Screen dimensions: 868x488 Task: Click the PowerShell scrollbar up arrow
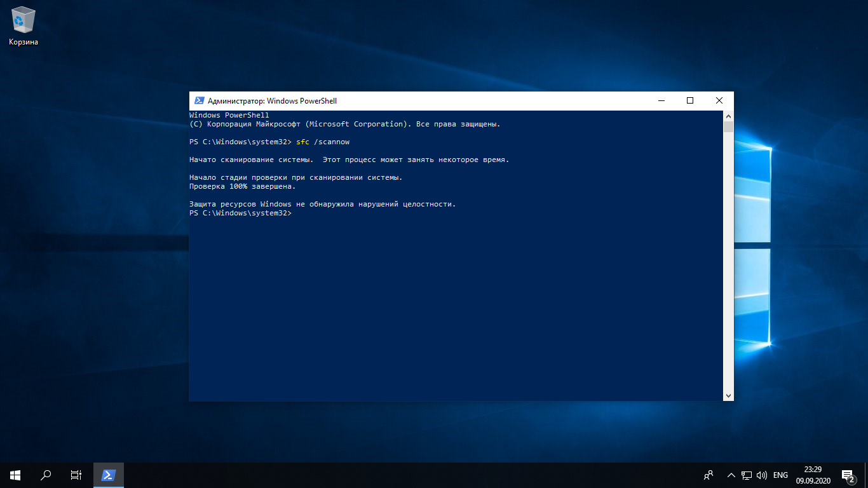coord(728,116)
